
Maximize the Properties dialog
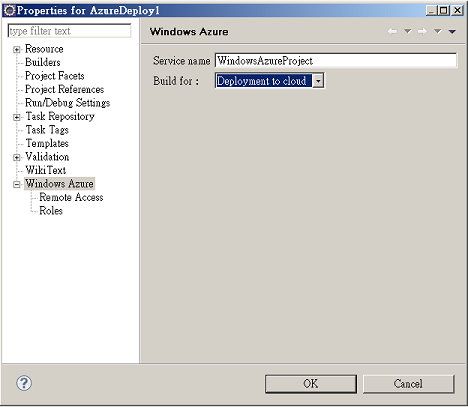pos(444,11)
